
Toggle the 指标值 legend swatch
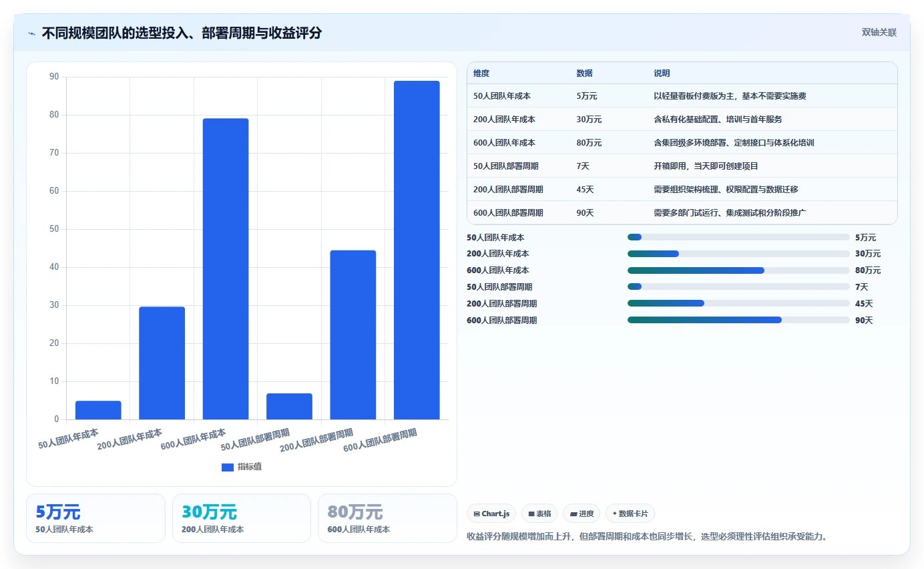[x=228, y=467]
